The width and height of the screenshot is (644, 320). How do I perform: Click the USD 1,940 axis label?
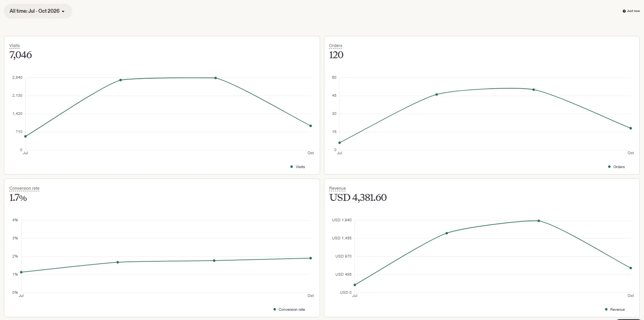click(342, 220)
